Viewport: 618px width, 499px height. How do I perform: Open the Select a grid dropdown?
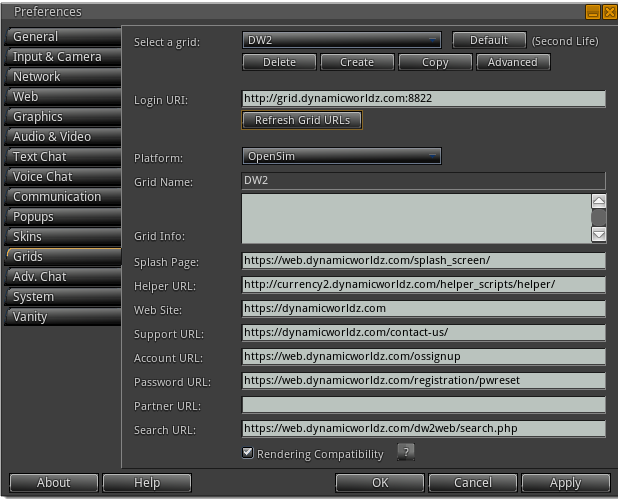(x=341, y=40)
